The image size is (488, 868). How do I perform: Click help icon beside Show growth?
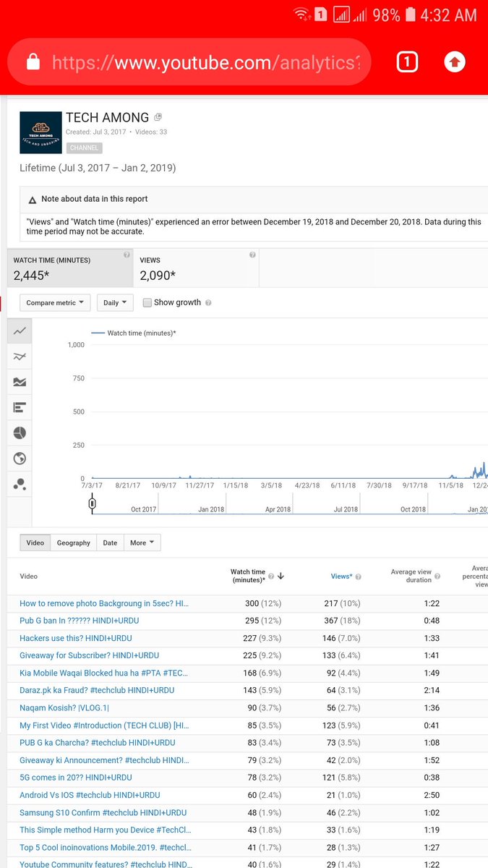208,303
